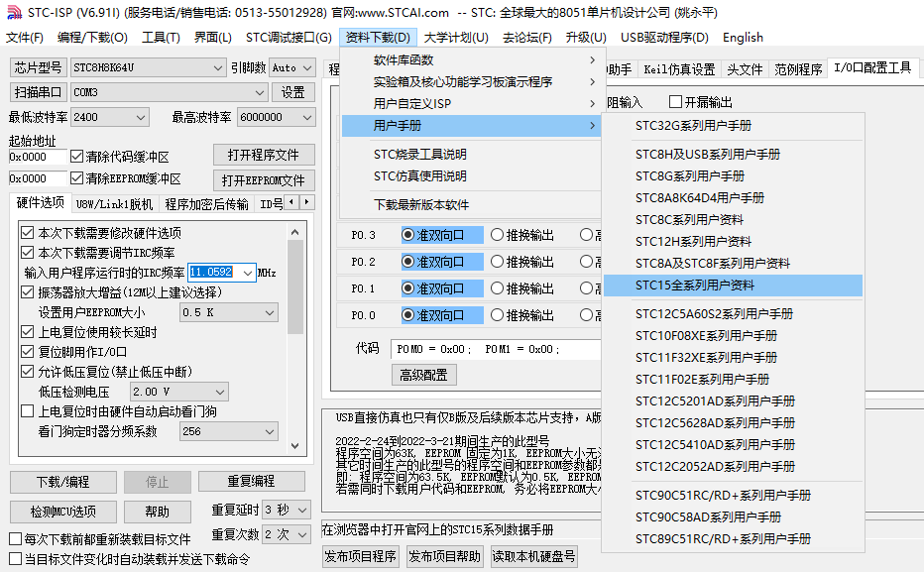Click the STC-ISP app icon in title bar
This screenshot has width=924, height=572.
14,12
